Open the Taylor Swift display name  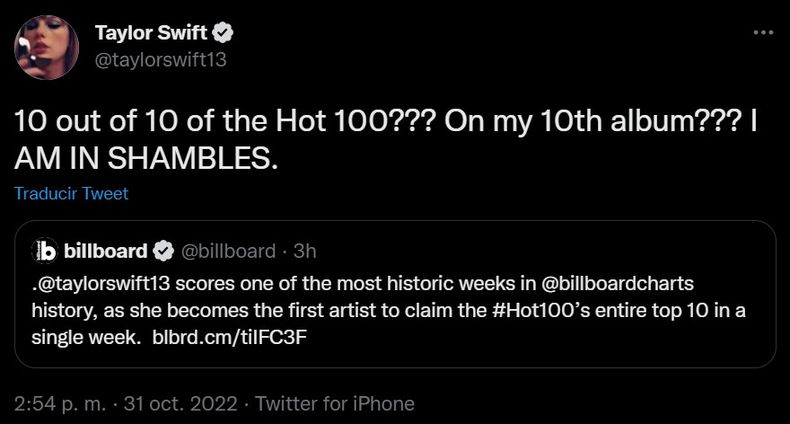pos(151,33)
